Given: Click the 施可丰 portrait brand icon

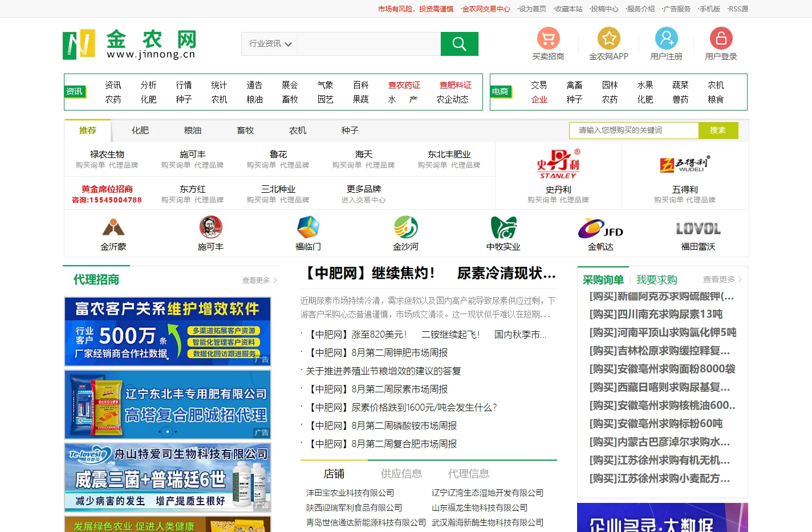Looking at the screenshot, I should pyautogui.click(x=210, y=228).
